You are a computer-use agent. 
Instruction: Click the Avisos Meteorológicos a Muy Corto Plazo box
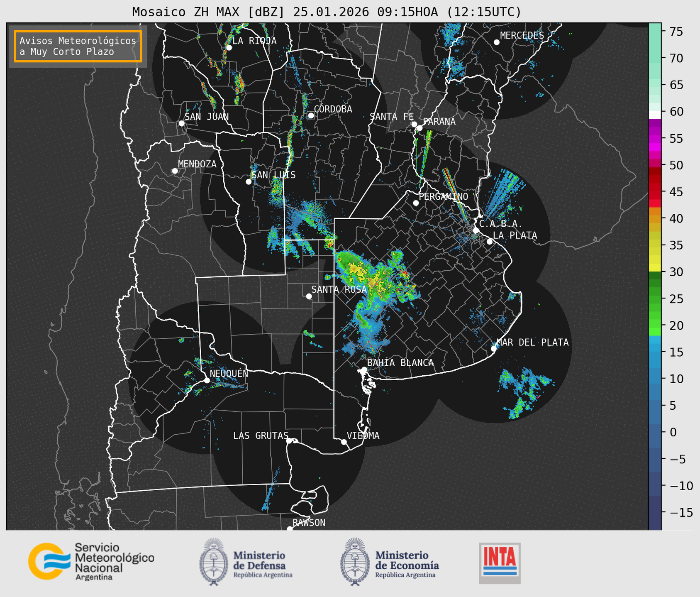pyautogui.click(x=78, y=46)
